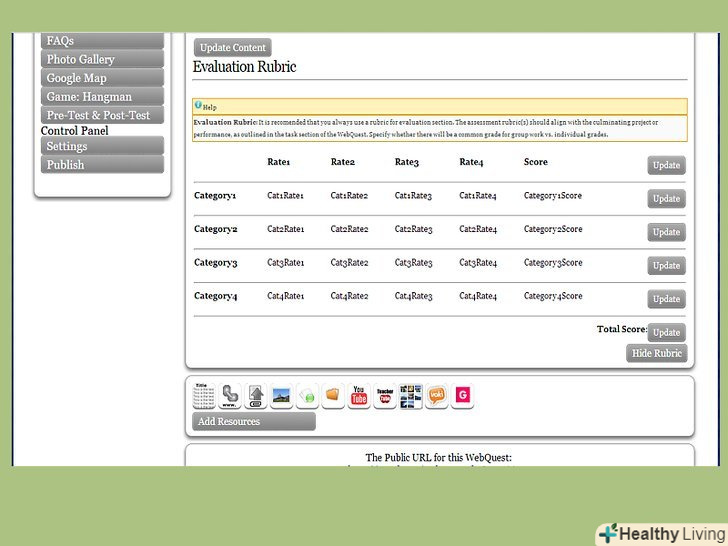Open Photo Gallery in the sidebar
Viewport: 728px width, 546px height.
102,60
